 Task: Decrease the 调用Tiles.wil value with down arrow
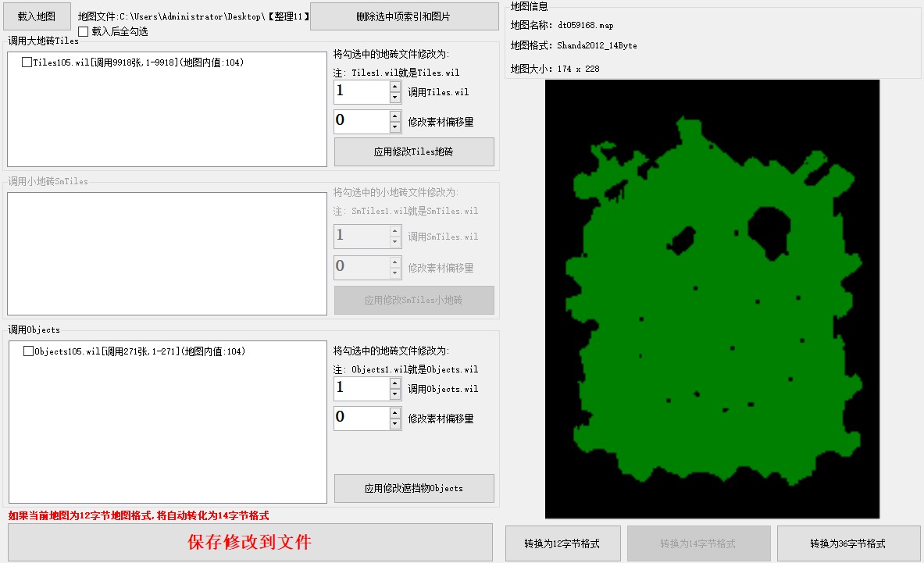click(x=395, y=98)
